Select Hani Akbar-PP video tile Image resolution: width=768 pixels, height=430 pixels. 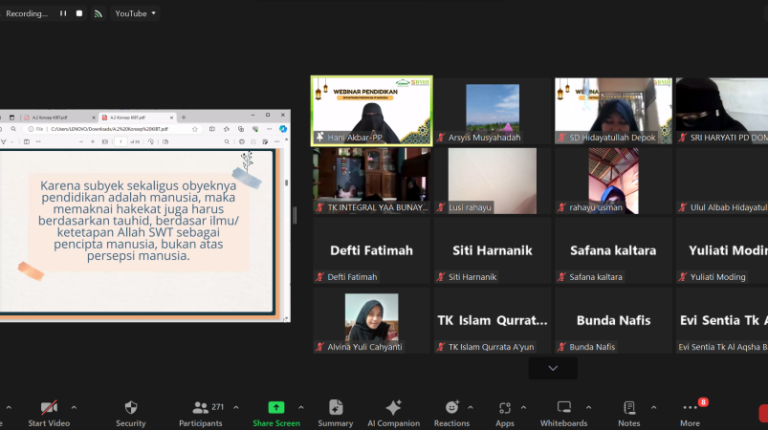click(x=372, y=111)
